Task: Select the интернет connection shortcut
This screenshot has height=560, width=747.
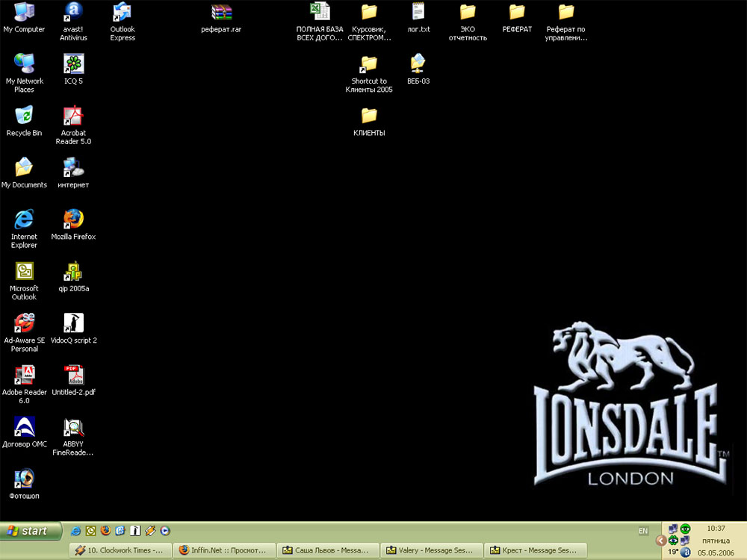Action: pyautogui.click(x=73, y=173)
